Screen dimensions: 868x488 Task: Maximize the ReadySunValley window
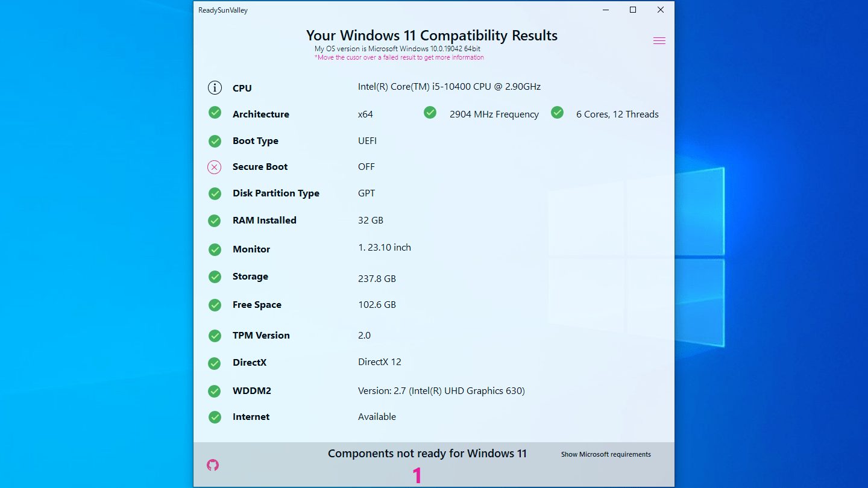[633, 10]
